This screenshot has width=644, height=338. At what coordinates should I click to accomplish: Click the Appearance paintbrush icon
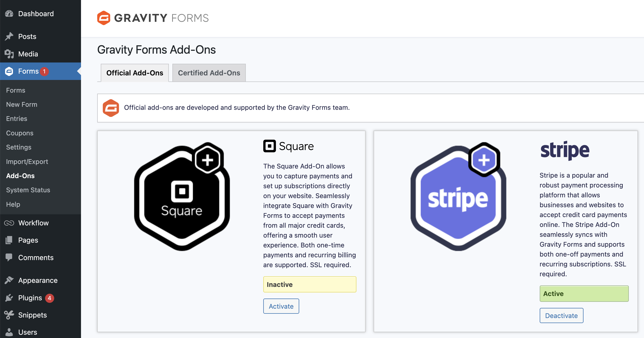coord(9,280)
